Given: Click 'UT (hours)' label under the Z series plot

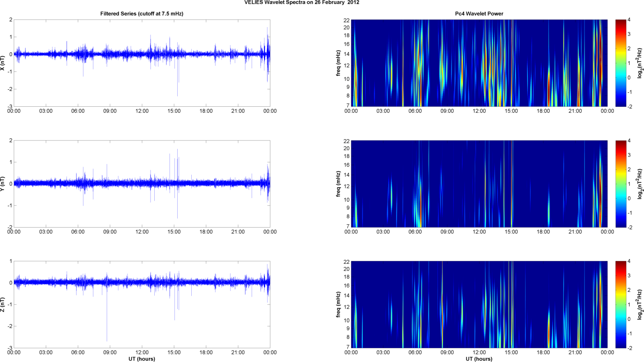Looking at the screenshot, I should 142,359.
